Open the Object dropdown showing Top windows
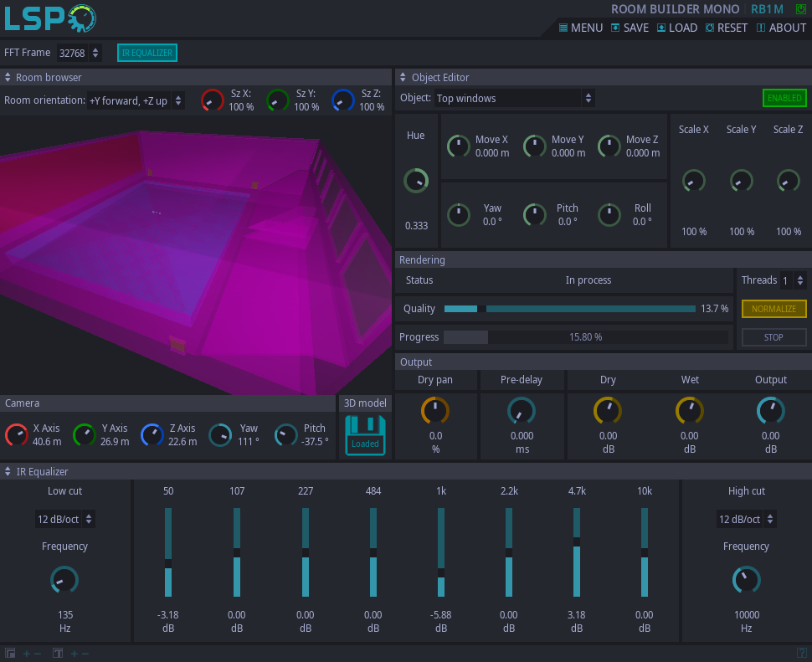The height and width of the screenshot is (662, 812). pyautogui.click(x=514, y=99)
